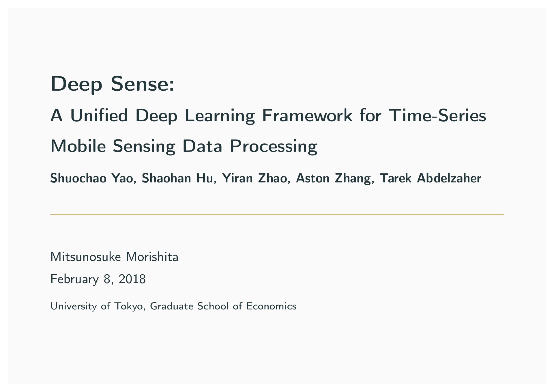Image resolution: width=554 pixels, height=392 pixels.
Task: Click "Time-Series" at the subtitle line end
Action: [437, 116]
